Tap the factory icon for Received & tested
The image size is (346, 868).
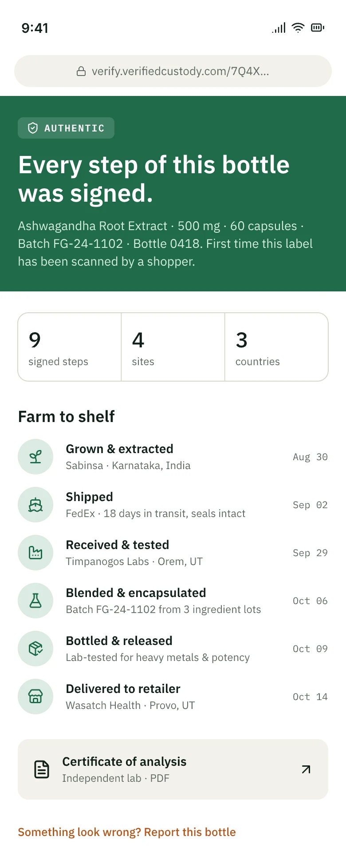click(35, 553)
